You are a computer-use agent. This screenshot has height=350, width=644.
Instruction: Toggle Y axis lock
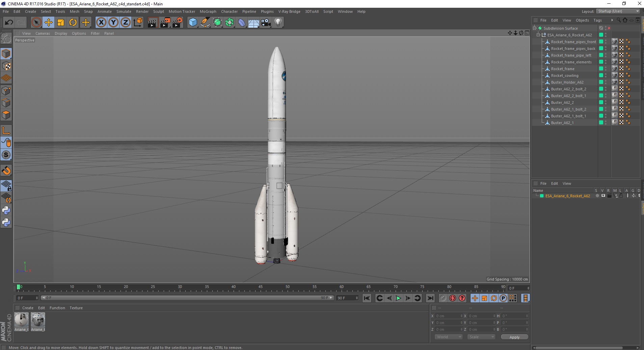(x=113, y=23)
